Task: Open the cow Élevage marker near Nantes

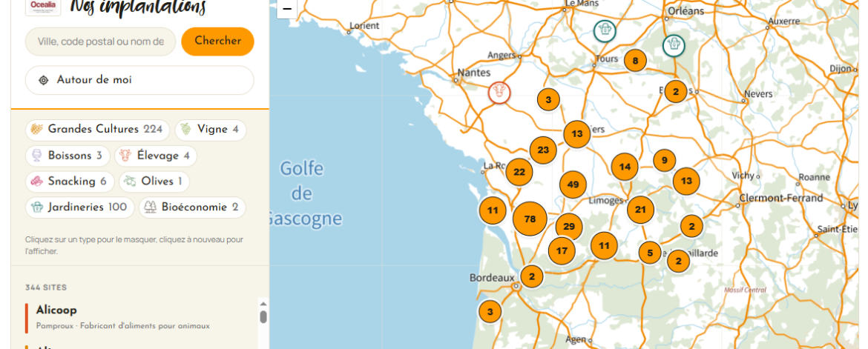Action: click(x=499, y=93)
